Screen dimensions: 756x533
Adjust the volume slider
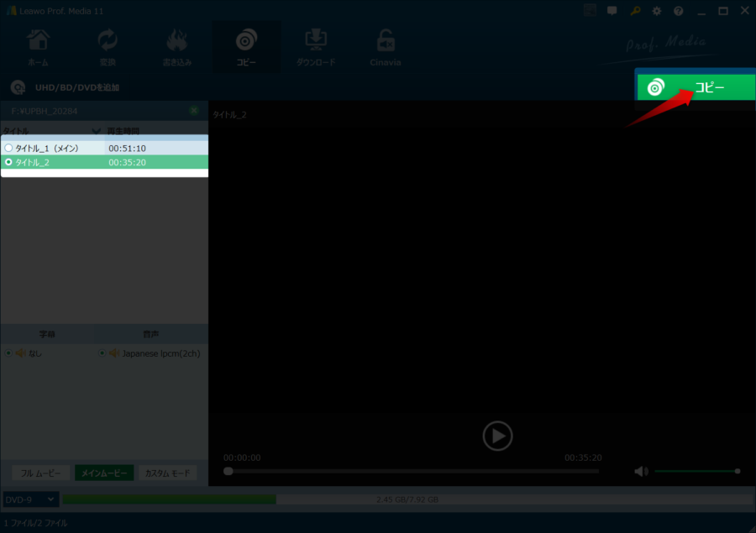pos(696,471)
